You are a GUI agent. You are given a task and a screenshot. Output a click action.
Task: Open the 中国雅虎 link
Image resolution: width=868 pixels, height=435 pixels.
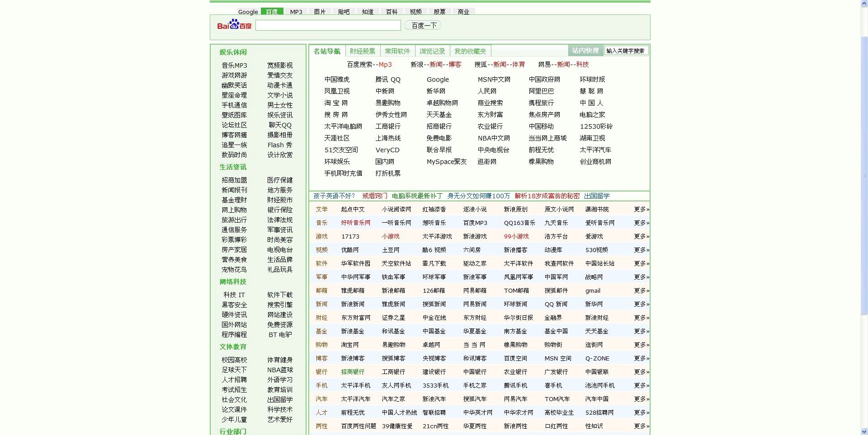click(x=337, y=80)
